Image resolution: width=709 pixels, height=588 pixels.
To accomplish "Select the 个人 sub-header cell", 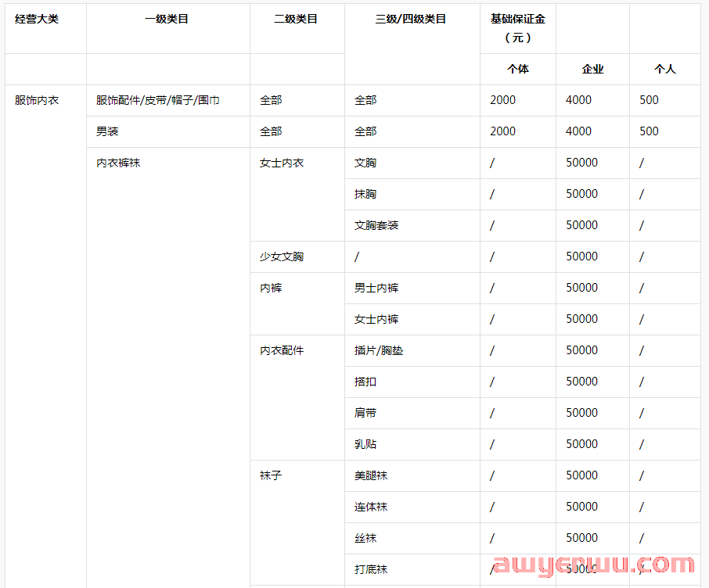I will tap(664, 69).
